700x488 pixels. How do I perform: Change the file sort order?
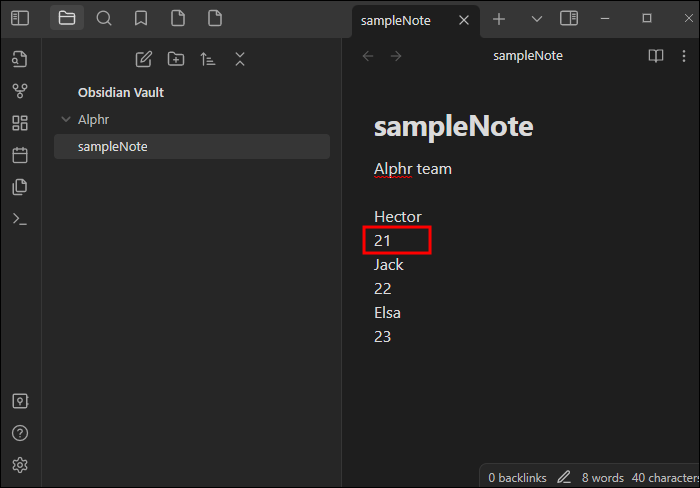208,59
